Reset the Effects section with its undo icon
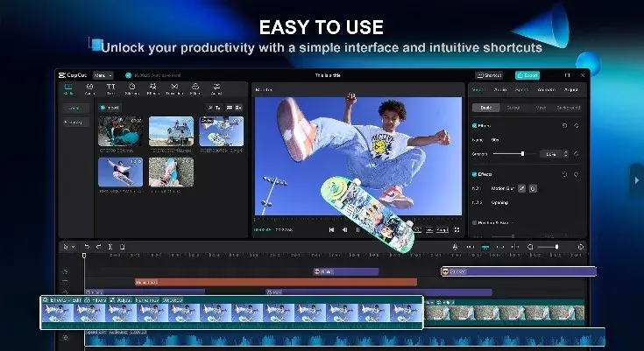This screenshot has height=351, width=644. click(565, 174)
